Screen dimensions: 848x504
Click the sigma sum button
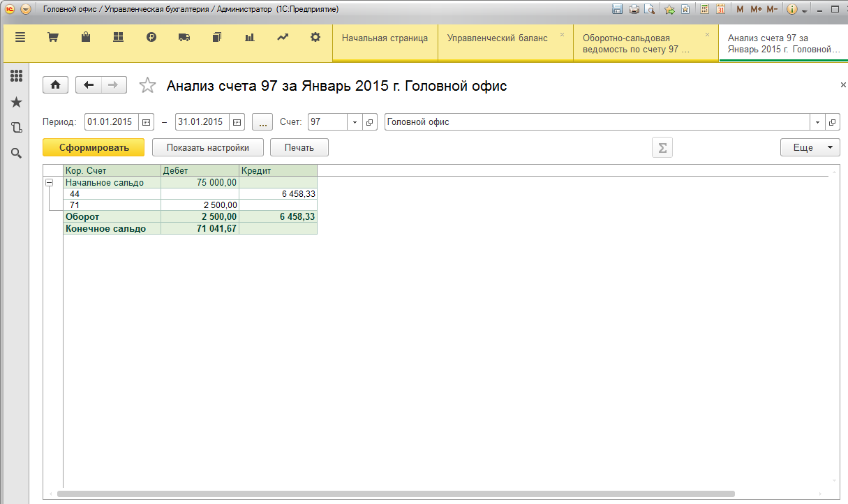click(x=662, y=147)
